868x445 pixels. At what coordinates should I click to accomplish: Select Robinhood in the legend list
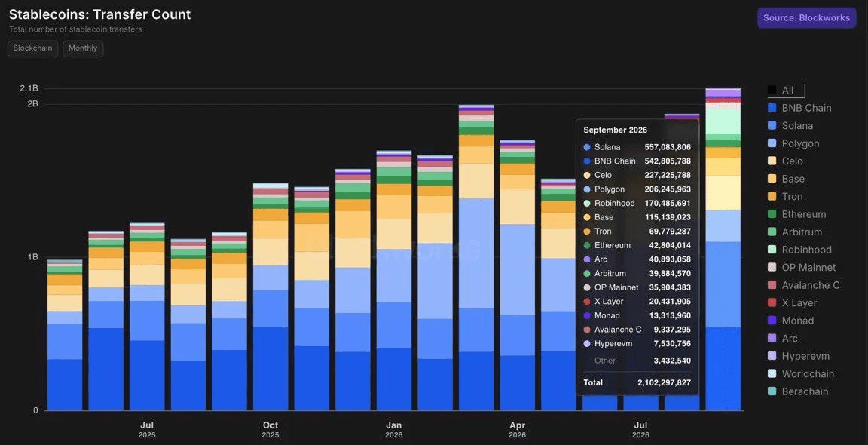[799, 250]
